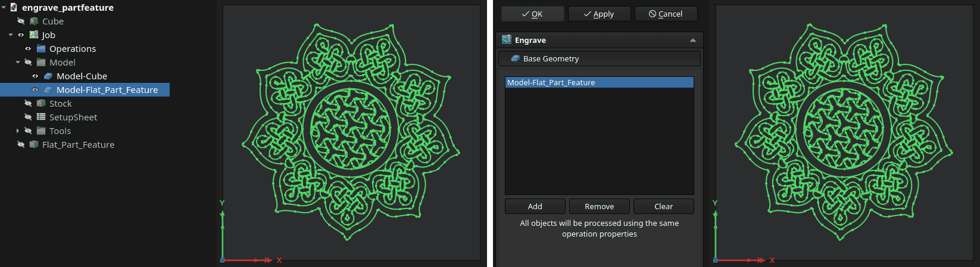Toggle visibility of Tools

point(28,131)
